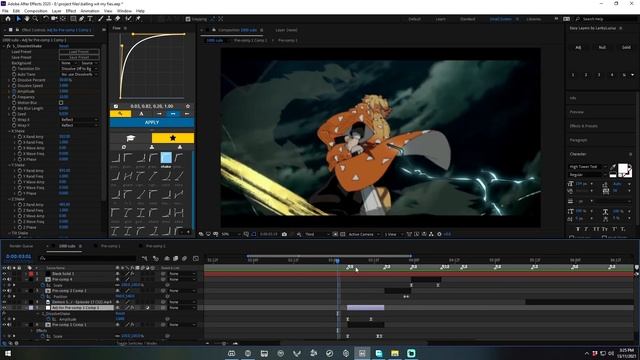Click the Save Preset button
Viewport: 640px width, 360px height.
tap(79, 58)
